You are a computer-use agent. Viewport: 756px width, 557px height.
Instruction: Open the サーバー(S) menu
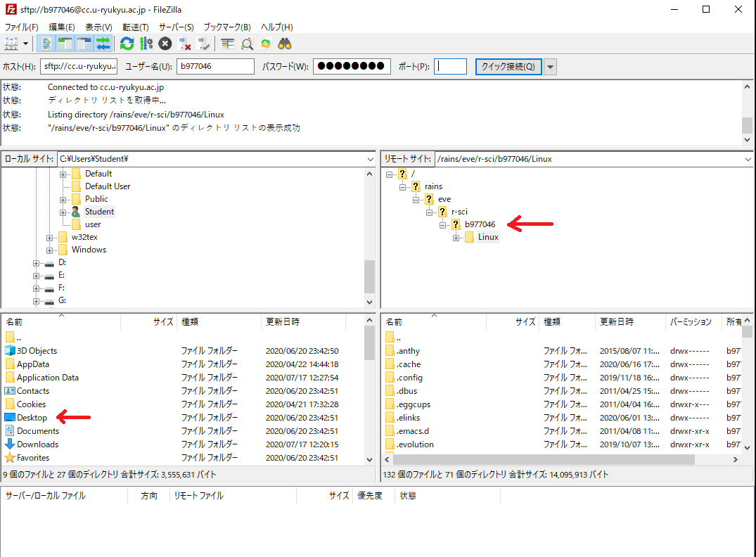177,27
